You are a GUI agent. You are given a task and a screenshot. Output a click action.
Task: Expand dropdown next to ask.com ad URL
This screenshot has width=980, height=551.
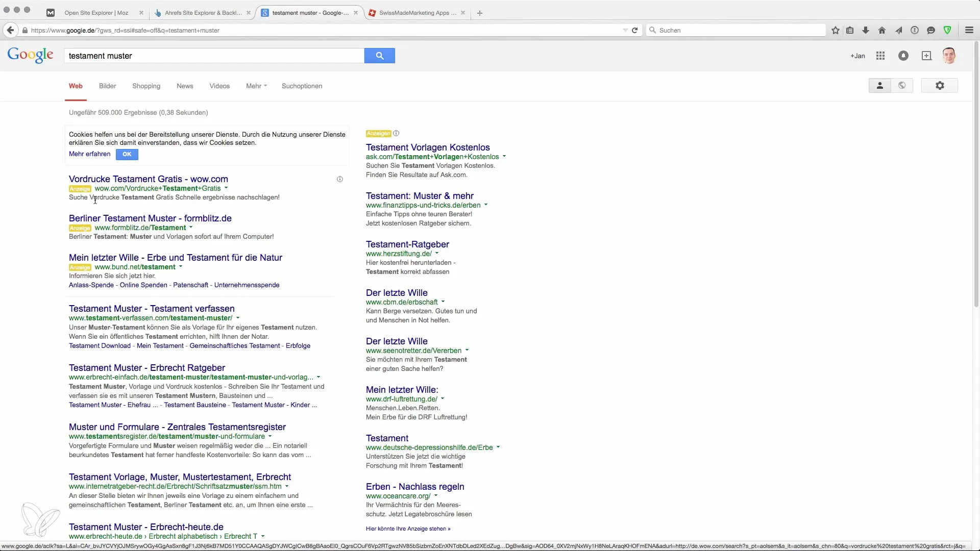click(x=504, y=157)
